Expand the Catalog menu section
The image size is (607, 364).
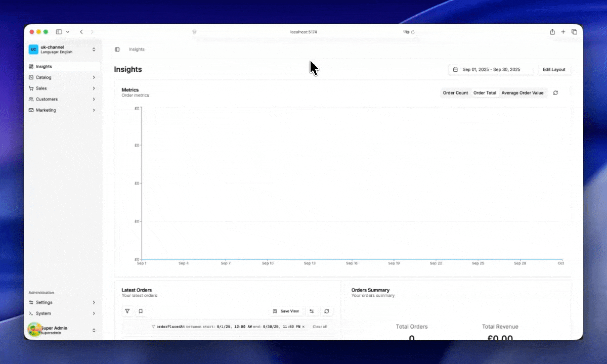62,77
